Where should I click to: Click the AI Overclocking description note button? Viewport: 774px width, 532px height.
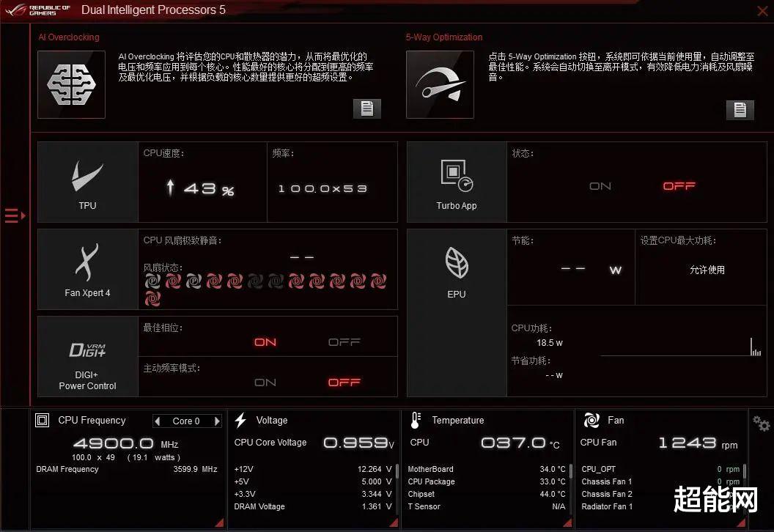coord(366,108)
